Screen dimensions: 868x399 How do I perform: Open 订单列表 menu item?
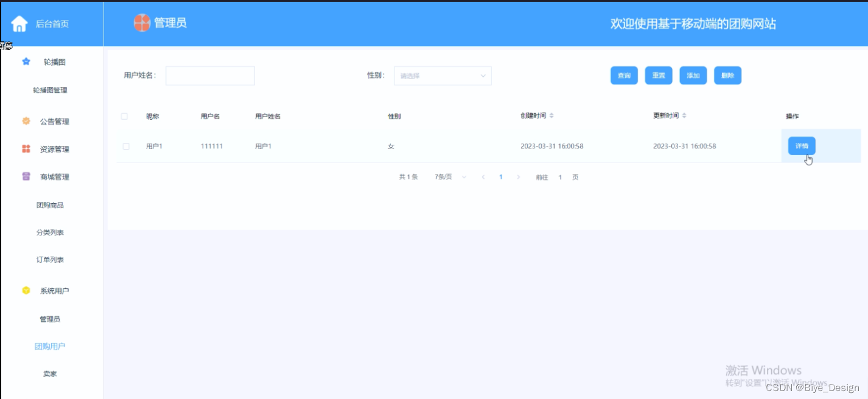pyautogui.click(x=50, y=260)
